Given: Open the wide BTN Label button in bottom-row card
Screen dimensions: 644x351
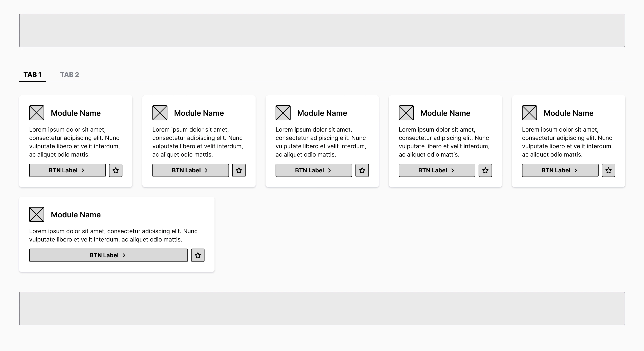Looking at the screenshot, I should tap(108, 255).
